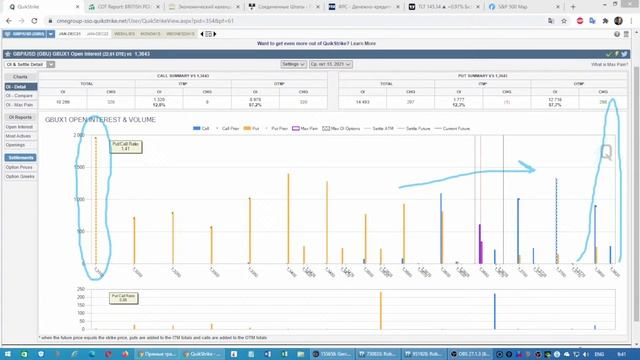Viewport: 640px width, 360px height.
Task: Click the GBP/USD product button
Action: [x=25, y=34]
